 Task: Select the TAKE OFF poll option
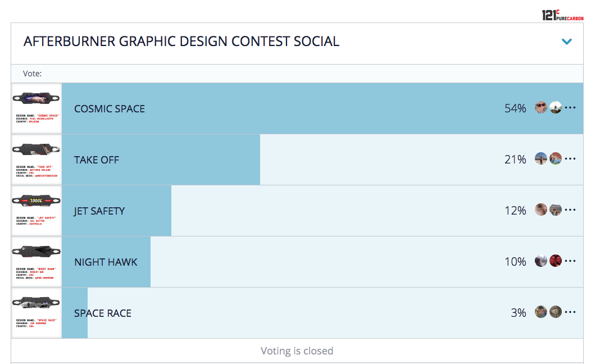click(322, 160)
